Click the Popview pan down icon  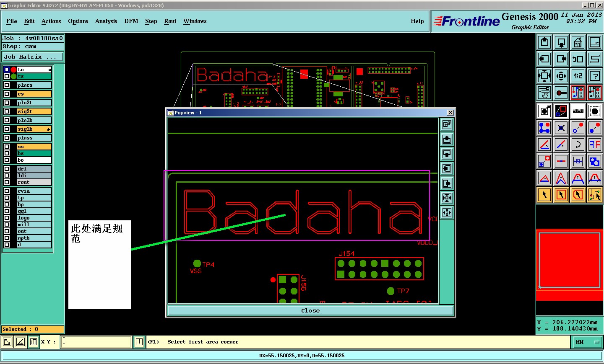(x=447, y=154)
